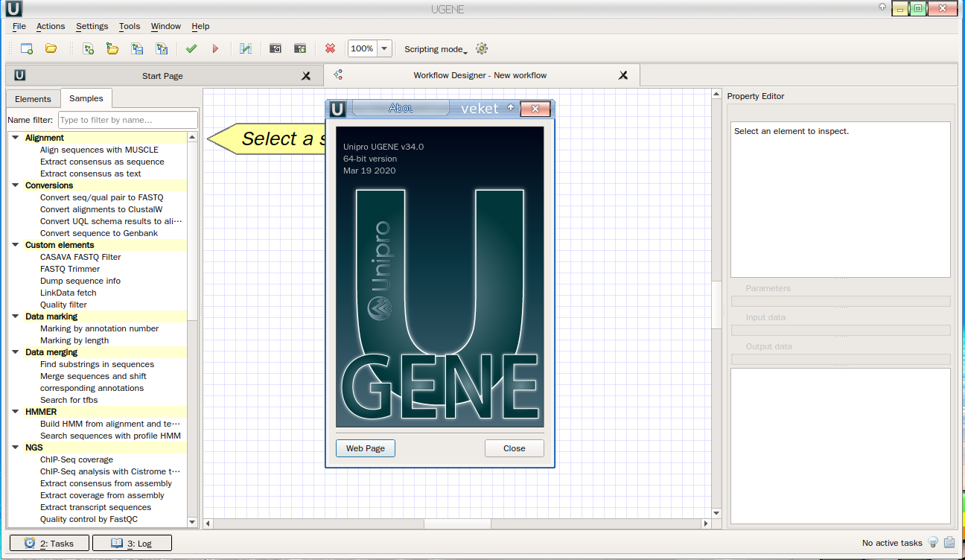
Task: Open the 100% zoom dropdown
Action: pos(384,48)
